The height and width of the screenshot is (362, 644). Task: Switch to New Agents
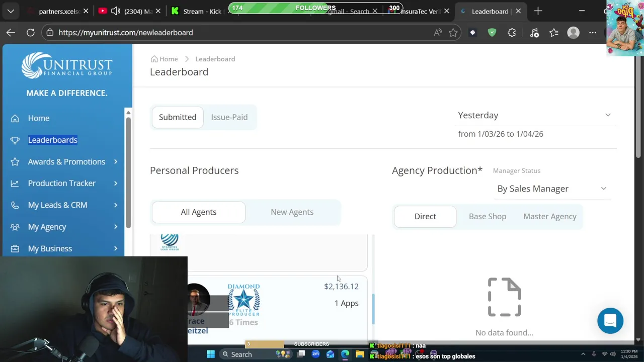(292, 212)
